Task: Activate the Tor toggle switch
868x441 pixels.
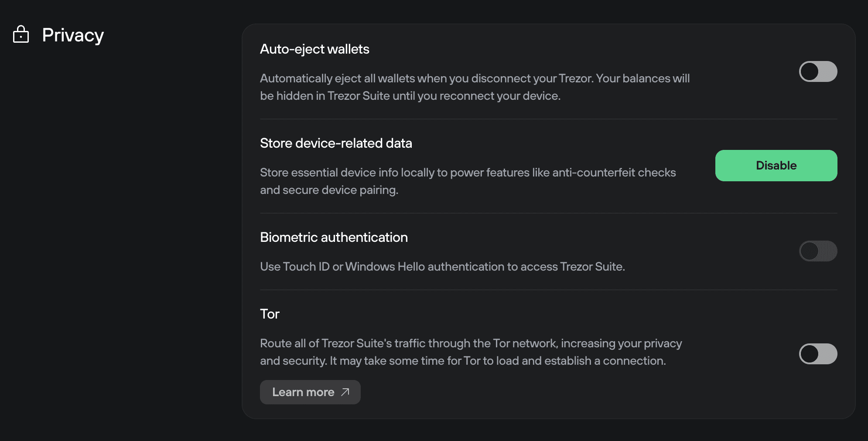Action: point(818,354)
